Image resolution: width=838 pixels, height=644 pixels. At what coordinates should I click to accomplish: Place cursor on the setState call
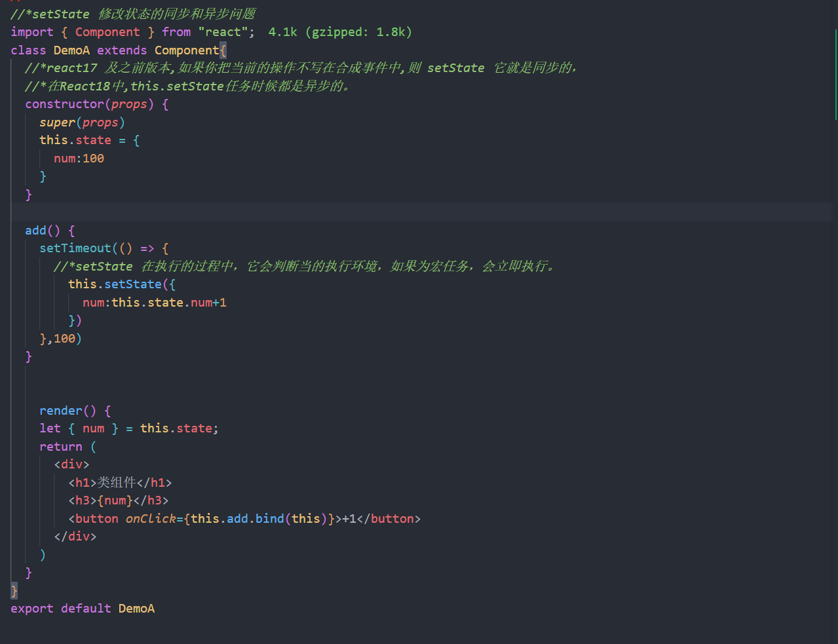pyautogui.click(x=132, y=284)
